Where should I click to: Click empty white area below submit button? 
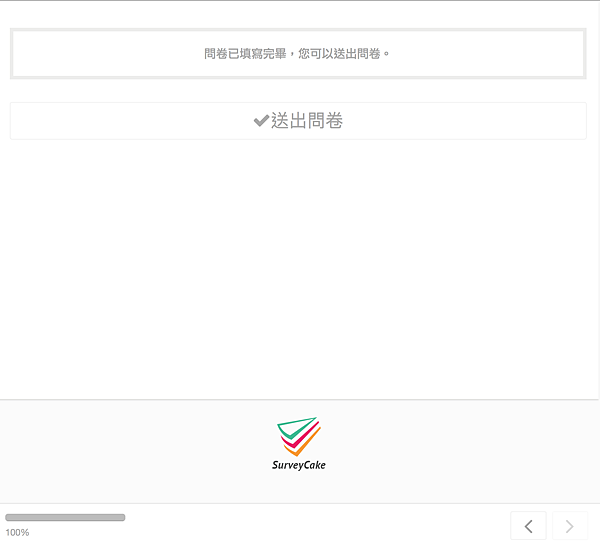coord(298,268)
